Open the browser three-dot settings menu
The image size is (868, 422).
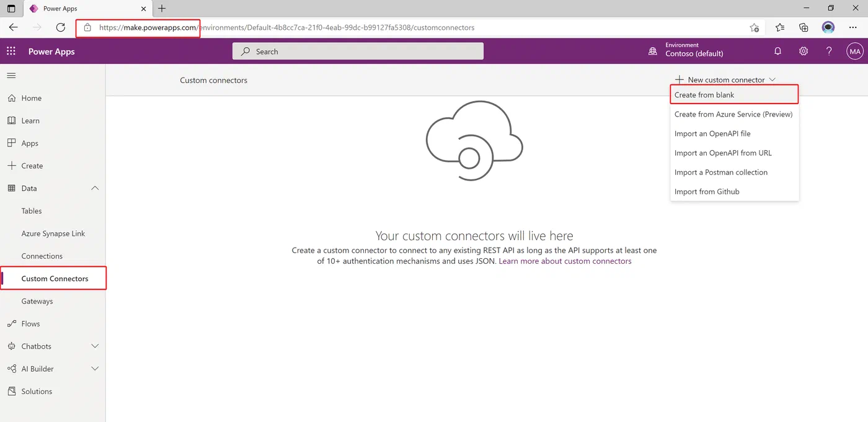point(852,27)
